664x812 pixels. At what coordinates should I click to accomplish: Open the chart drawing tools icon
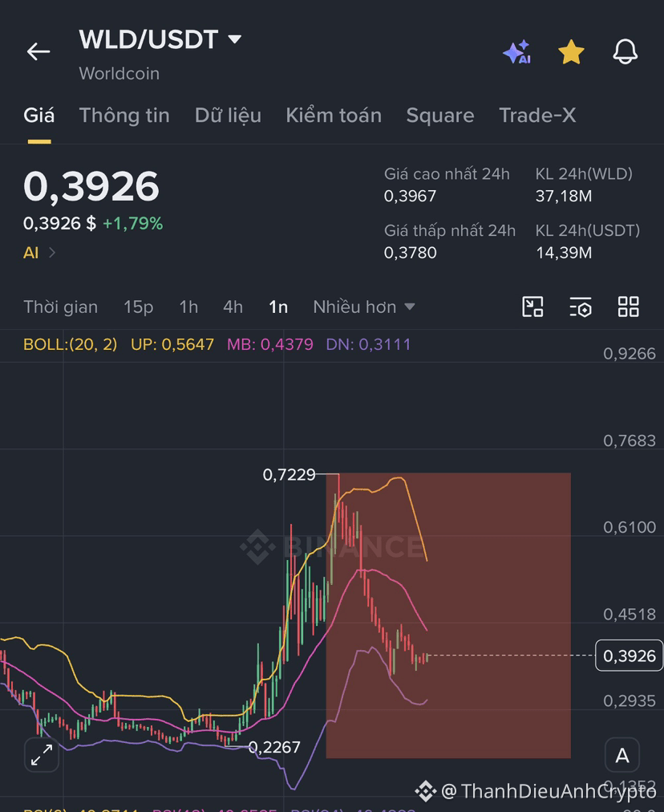(x=532, y=307)
